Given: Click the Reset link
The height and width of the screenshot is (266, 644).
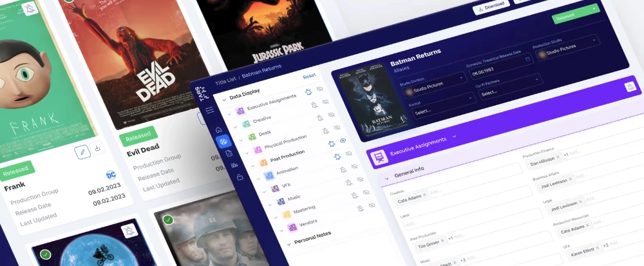Looking at the screenshot, I should (309, 76).
